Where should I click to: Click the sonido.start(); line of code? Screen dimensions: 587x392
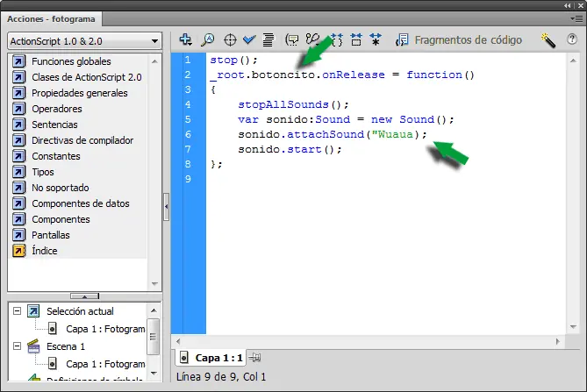290,149
